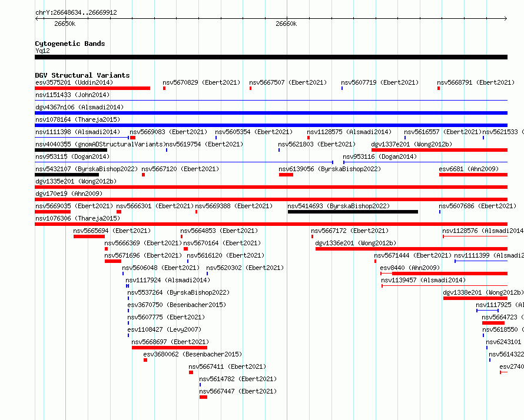
Task: Click nsv5666369 (Ebert2021) label
Action: [143, 243]
